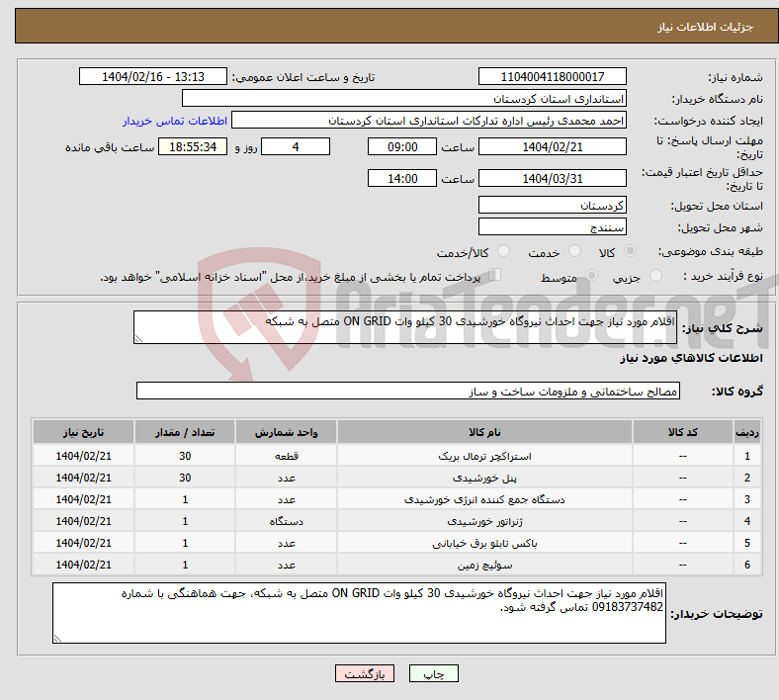Click the price validity date 1404/03/31 field
The height and width of the screenshot is (700, 779).
552,178
